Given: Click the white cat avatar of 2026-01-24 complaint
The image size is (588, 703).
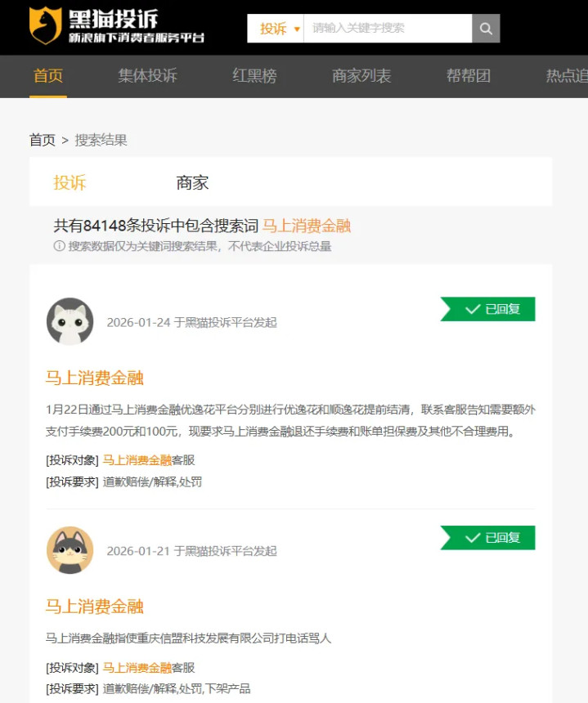Looking at the screenshot, I should 70,321.
